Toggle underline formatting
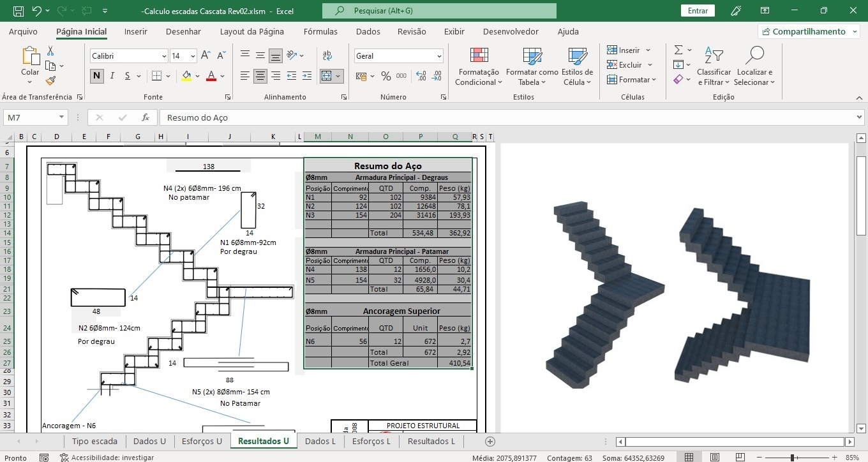Screen dimensions: 868x462 coord(128,76)
